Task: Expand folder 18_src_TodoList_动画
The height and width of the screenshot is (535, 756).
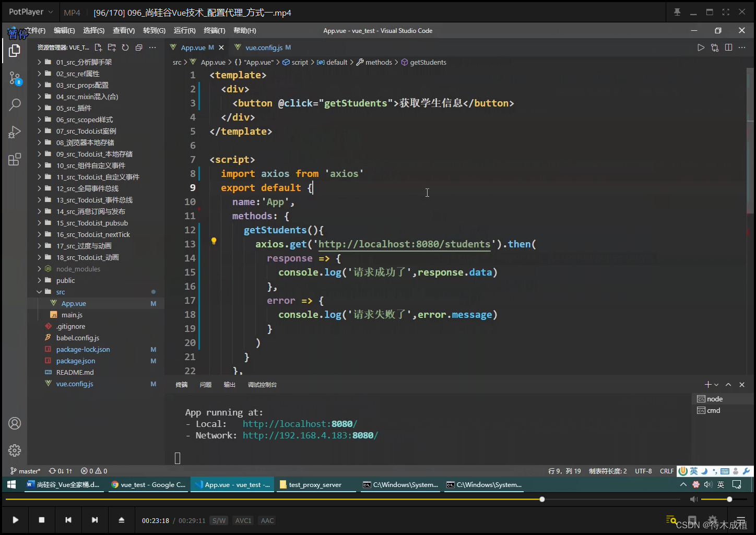Action: click(88, 257)
